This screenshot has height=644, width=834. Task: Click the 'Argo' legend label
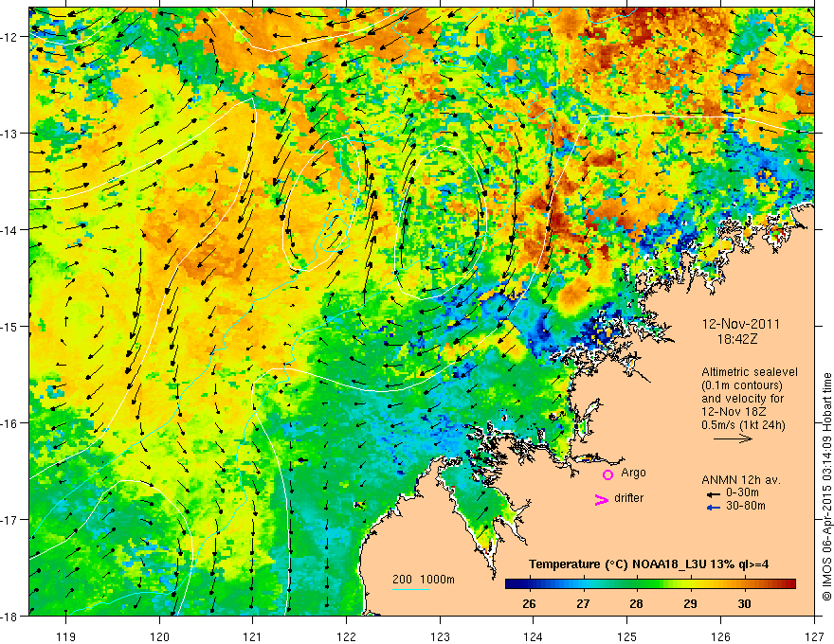point(633,473)
